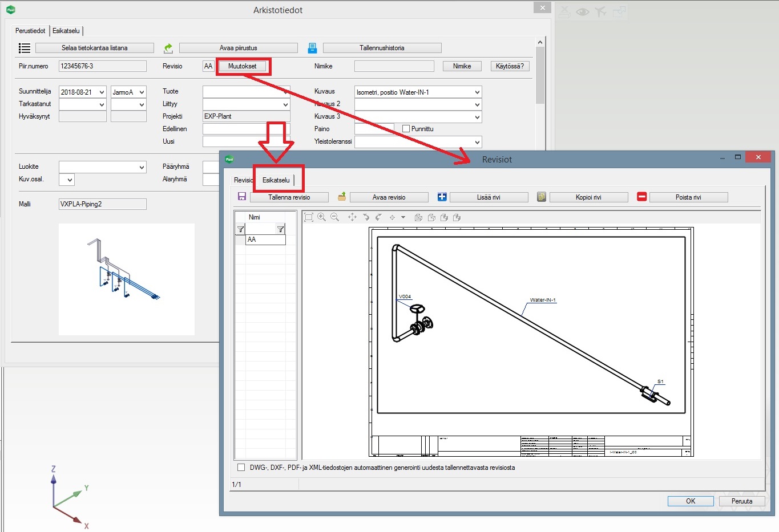Viewport: 779px width, 532px height.
Task: Click the purple save icon beside Tallenna revisio
Action: [242, 197]
